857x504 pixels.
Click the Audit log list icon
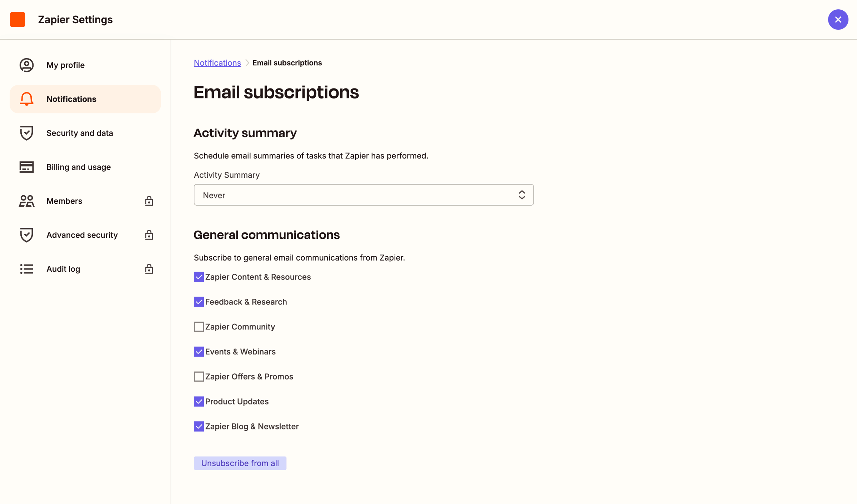click(26, 269)
